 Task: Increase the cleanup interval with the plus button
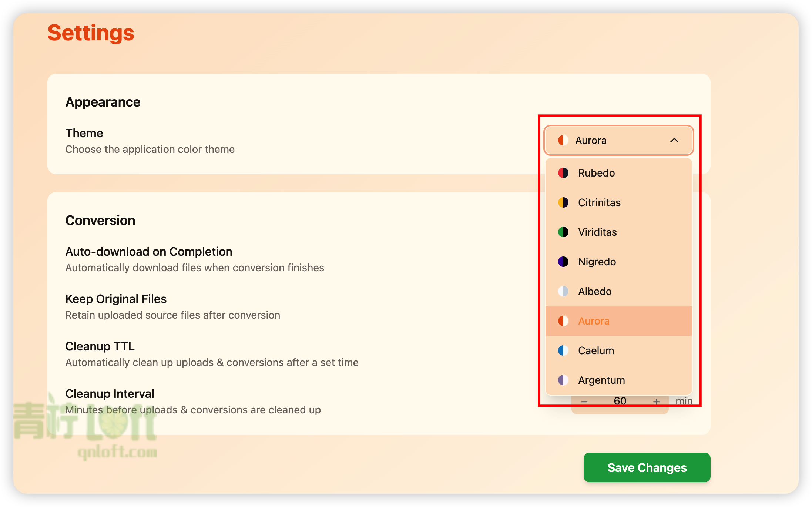656,402
